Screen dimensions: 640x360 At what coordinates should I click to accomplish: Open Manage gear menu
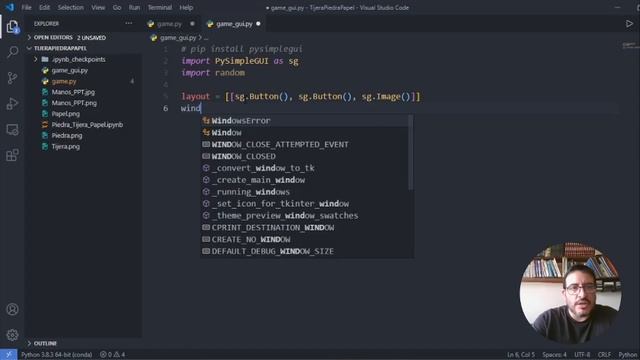pyautogui.click(x=12, y=335)
